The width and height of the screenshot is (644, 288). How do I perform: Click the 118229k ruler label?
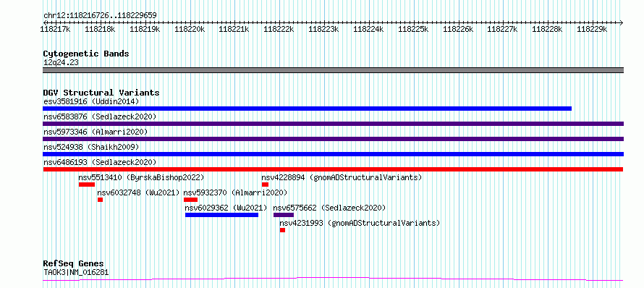pos(592,29)
